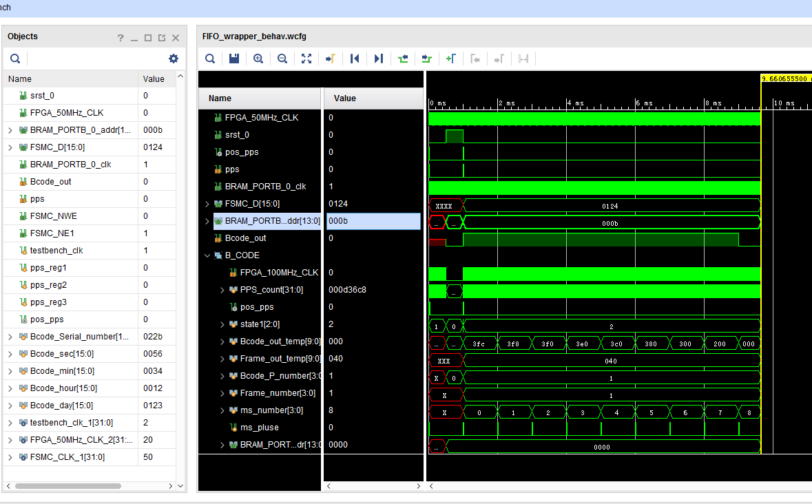Screen dimensions: 812x504
Task: Click the Add Marker icon
Action: pyautogui.click(x=450, y=59)
